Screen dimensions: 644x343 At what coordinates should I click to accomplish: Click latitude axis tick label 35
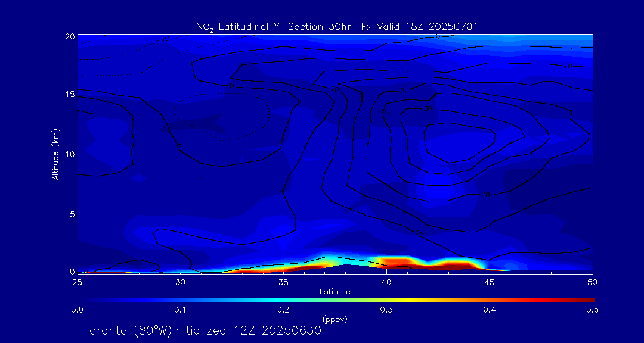pyautogui.click(x=283, y=282)
